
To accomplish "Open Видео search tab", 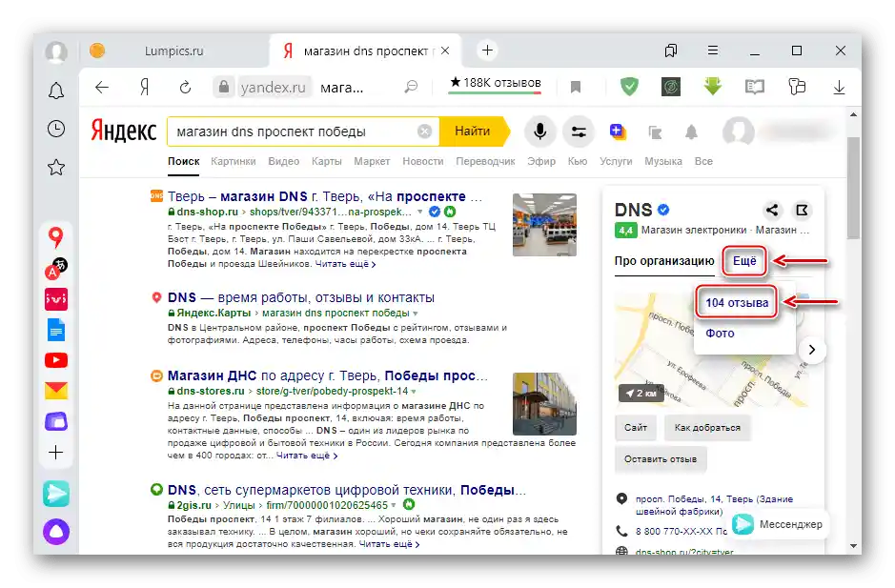I will tap(284, 162).
